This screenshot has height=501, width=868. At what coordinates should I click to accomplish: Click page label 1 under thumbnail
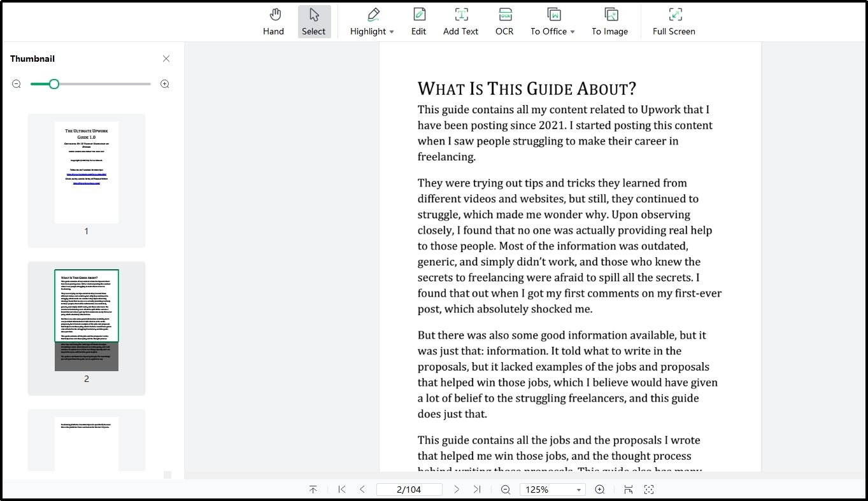(x=87, y=231)
